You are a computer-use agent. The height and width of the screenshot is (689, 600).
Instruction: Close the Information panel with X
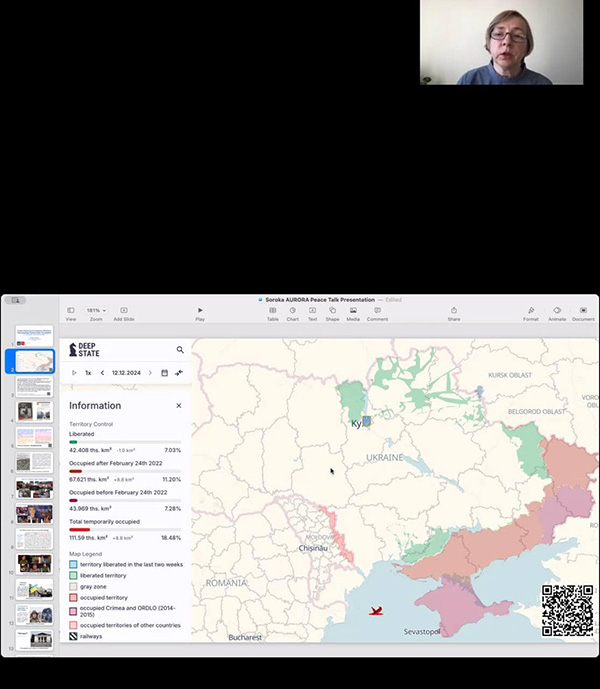[x=178, y=406]
